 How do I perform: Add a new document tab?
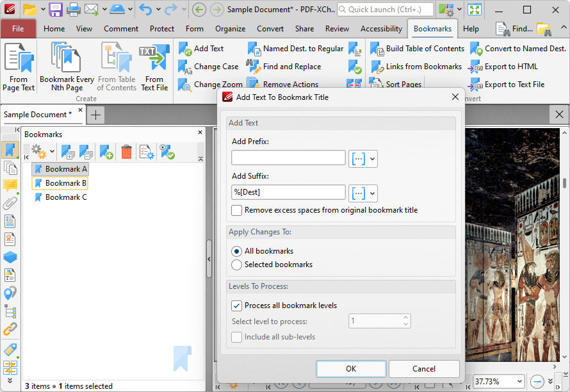click(x=95, y=115)
